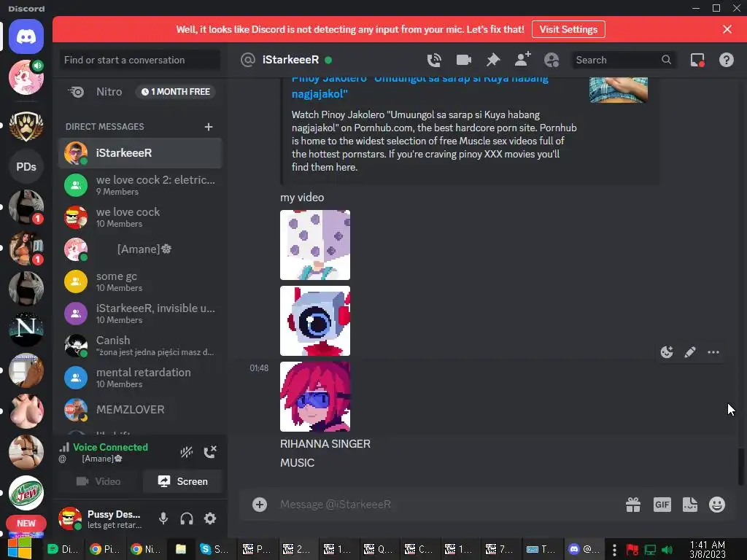
Task: Click Find or start a conversation box
Action: (x=139, y=60)
